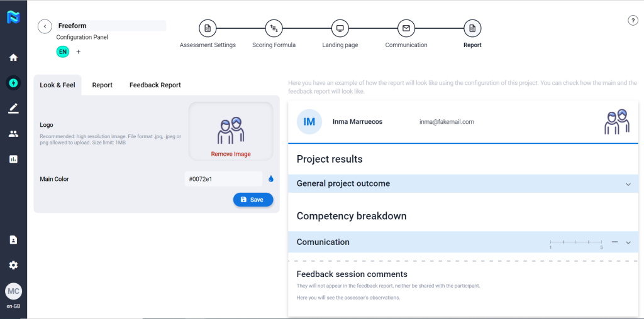Select the Landing page step
Image resolution: width=644 pixels, height=319 pixels.
coord(340,28)
